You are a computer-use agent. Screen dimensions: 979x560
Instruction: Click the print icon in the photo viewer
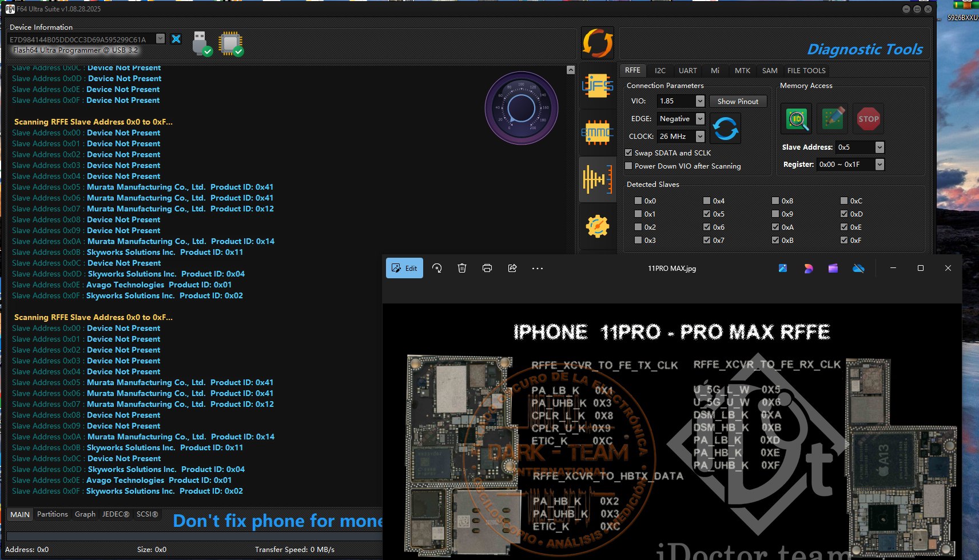point(487,268)
